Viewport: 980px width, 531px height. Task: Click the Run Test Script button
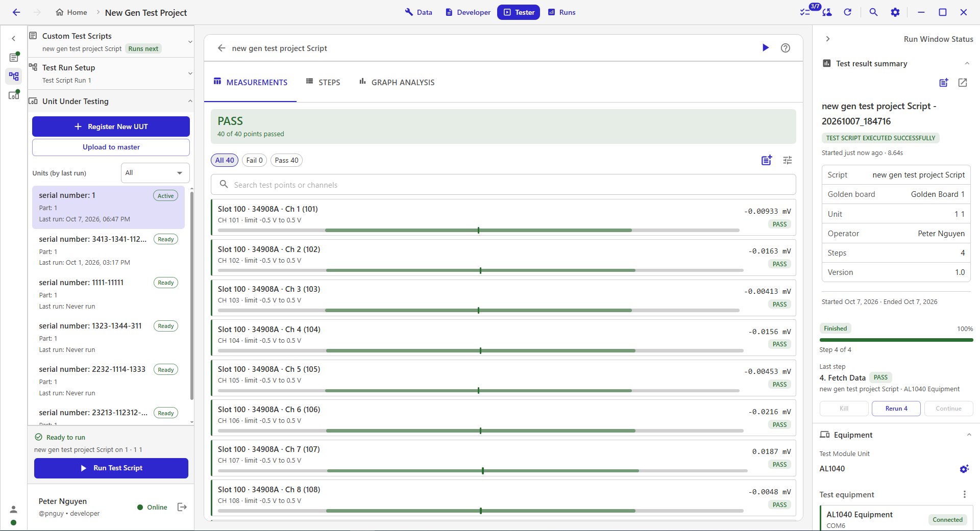[111, 468]
